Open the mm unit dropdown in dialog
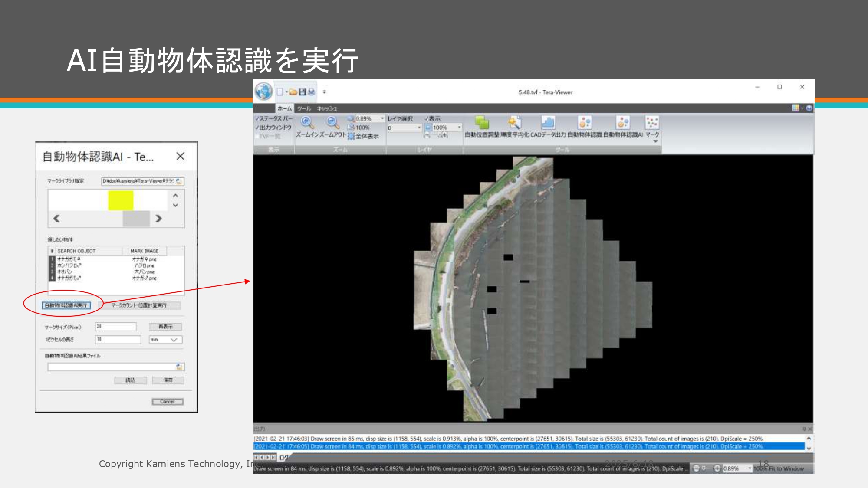 click(x=174, y=340)
